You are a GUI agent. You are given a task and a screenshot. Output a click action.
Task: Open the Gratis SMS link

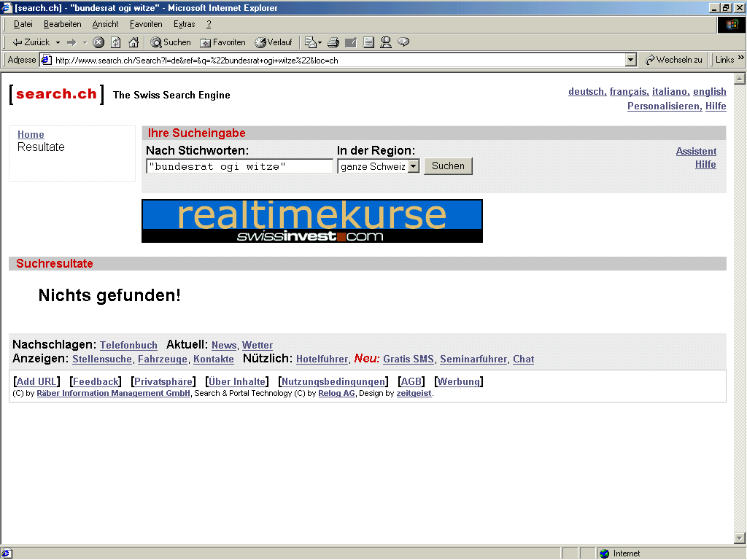click(409, 359)
